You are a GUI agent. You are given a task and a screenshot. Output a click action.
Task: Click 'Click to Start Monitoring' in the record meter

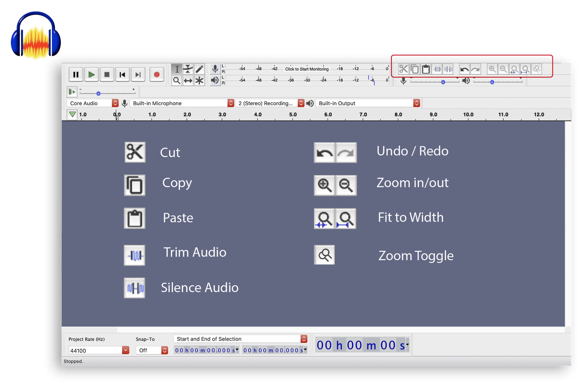[x=307, y=69]
